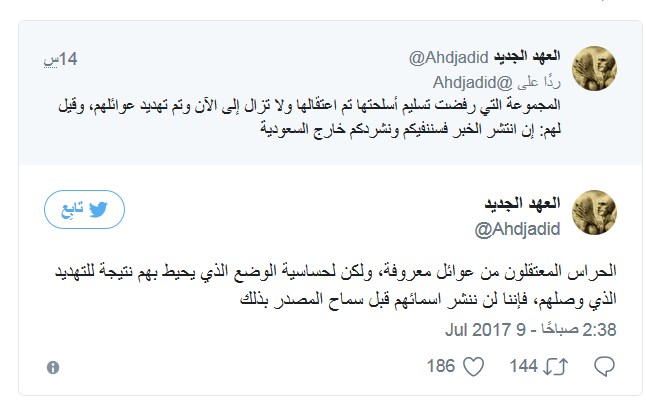Click the ردًا على reply label
The image size is (646, 401).
[537, 83]
